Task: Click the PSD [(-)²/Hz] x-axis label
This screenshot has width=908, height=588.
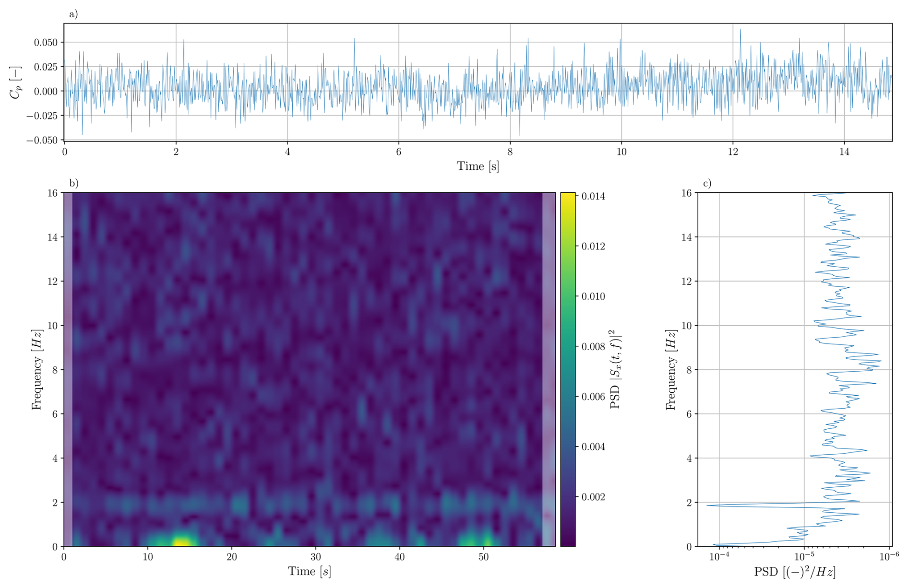Action: point(794,572)
